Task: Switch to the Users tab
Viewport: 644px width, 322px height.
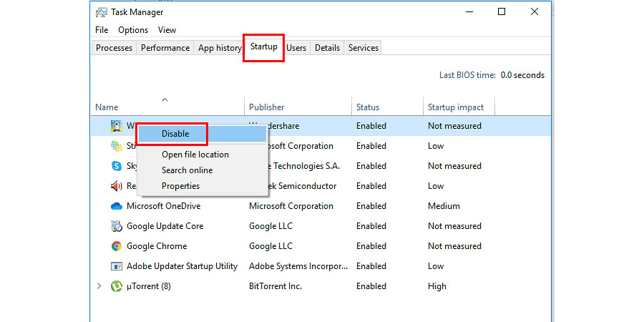Action: pos(296,48)
